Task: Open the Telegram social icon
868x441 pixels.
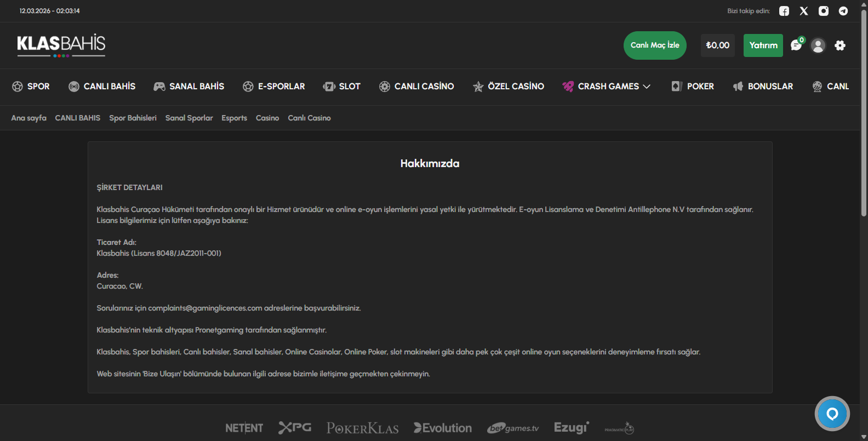Action: [843, 11]
